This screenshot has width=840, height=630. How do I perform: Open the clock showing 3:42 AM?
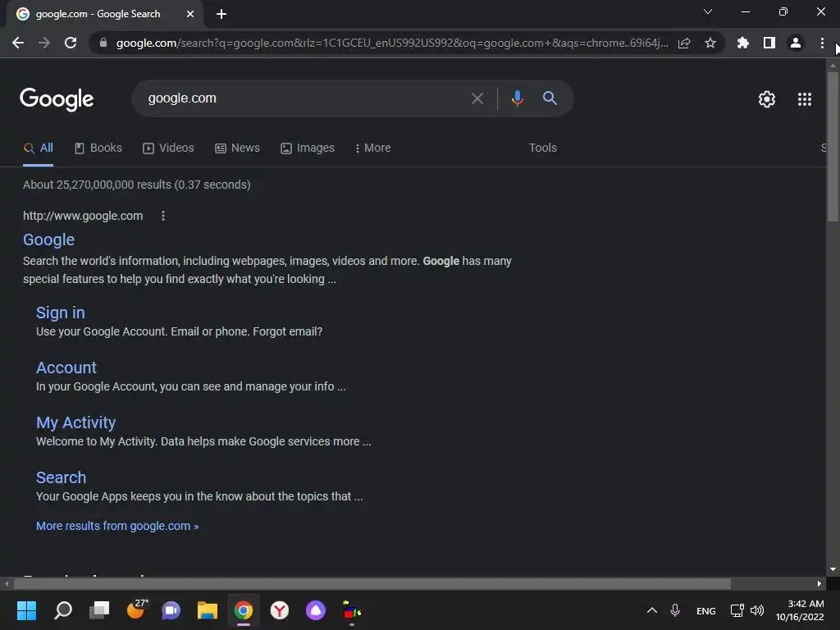800,610
